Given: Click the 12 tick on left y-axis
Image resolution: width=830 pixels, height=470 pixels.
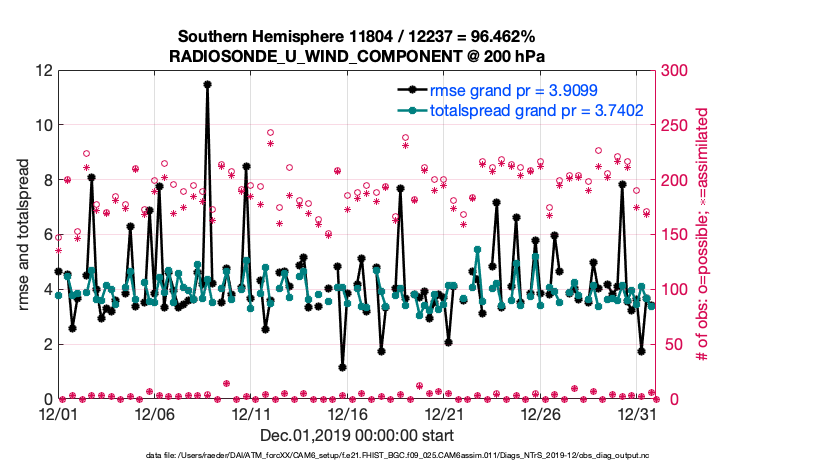Looking at the screenshot, I should coord(41,71).
